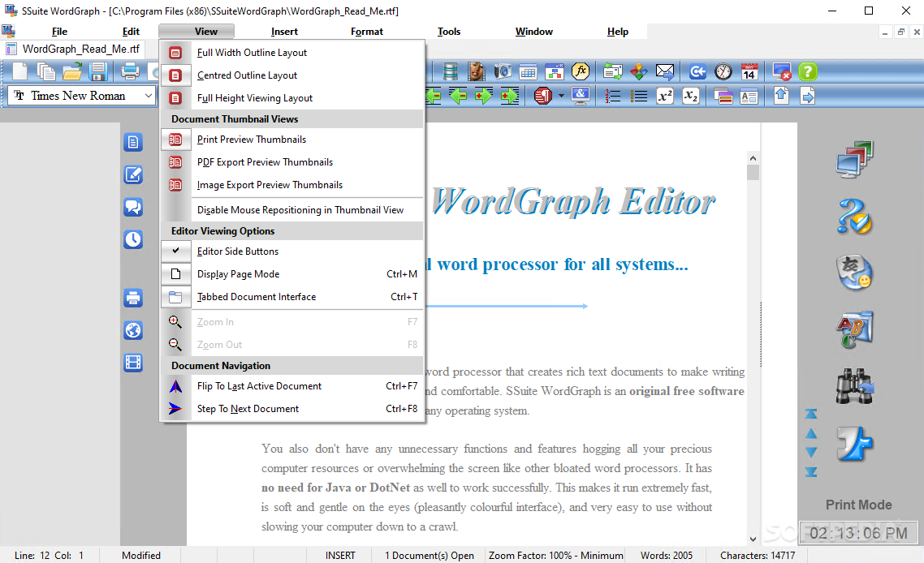The width and height of the screenshot is (924, 563).
Task: Click the overlapping monitors icon in right panel
Action: pos(854,160)
